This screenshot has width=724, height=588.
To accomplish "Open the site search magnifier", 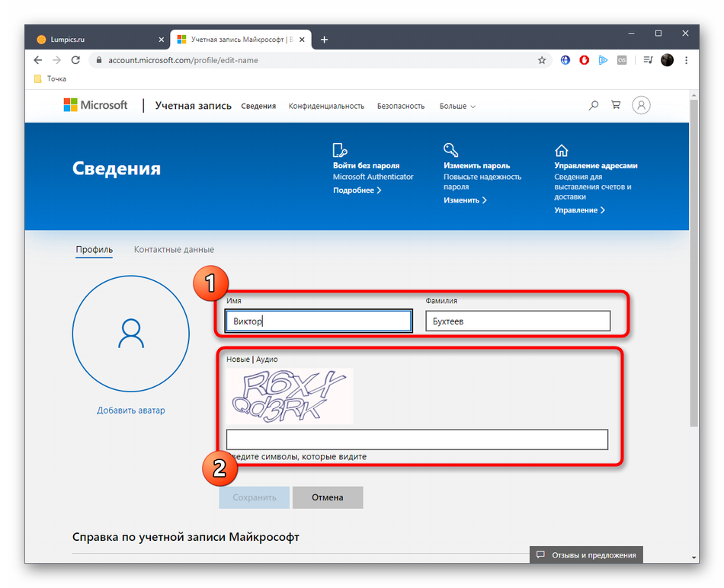I will 594,105.
